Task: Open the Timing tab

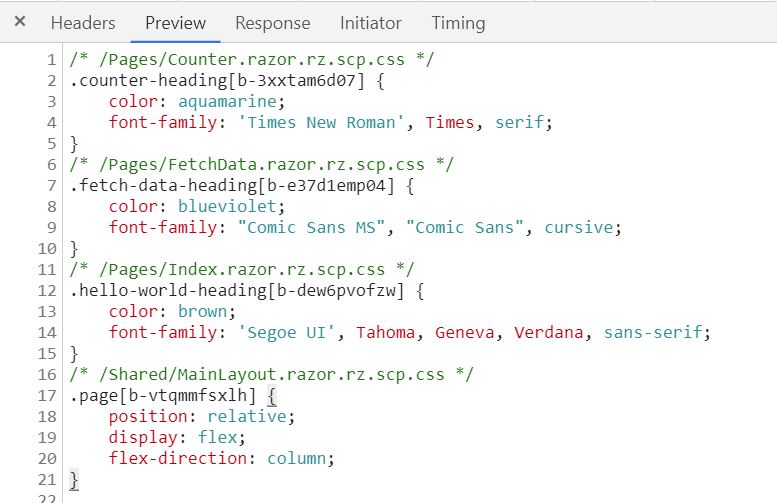Action: tap(458, 23)
